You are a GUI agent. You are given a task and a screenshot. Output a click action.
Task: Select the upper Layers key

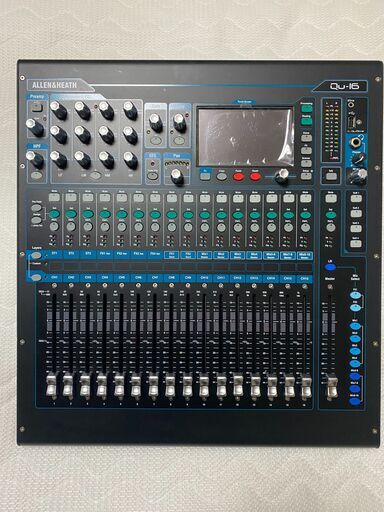pyautogui.click(x=36, y=255)
